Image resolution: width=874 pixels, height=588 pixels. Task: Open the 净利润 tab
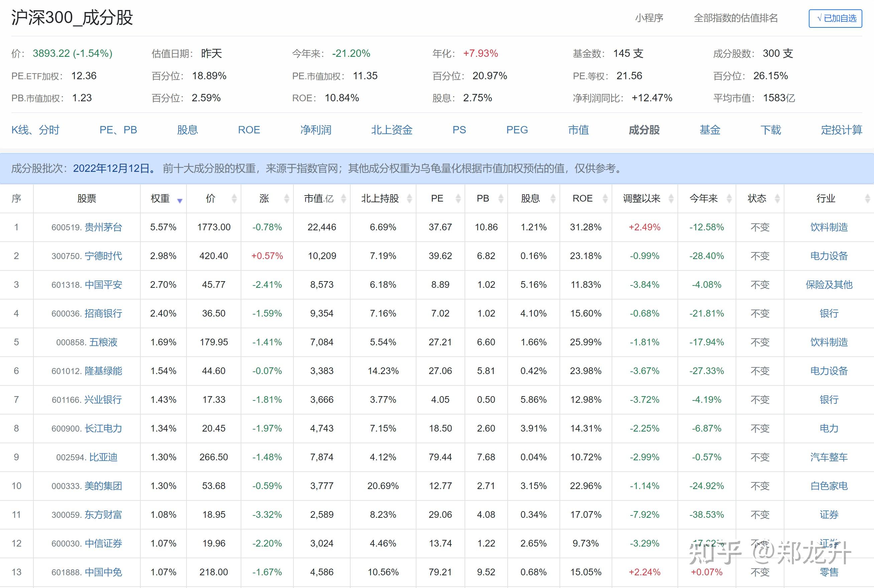[x=316, y=130]
